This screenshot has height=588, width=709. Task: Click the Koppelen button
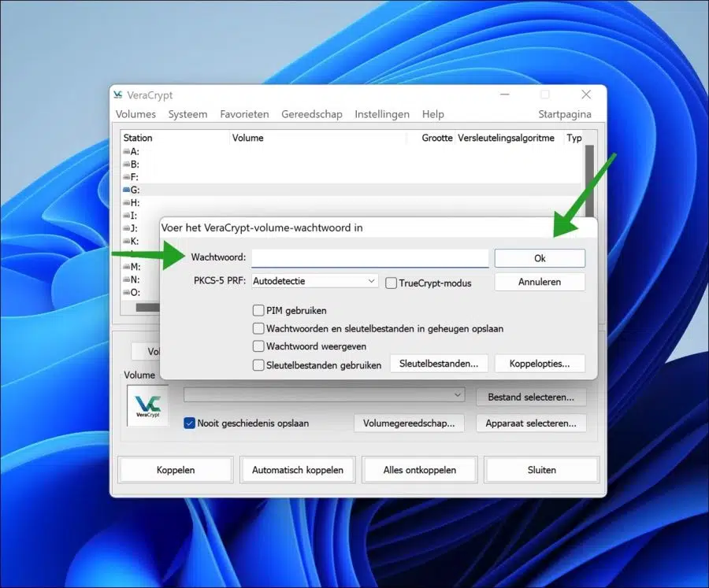pos(176,470)
